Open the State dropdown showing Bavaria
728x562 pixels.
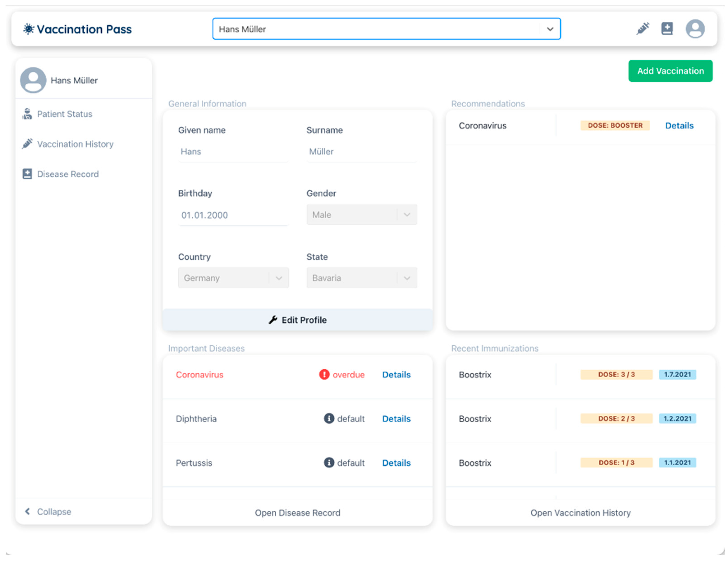tap(361, 277)
